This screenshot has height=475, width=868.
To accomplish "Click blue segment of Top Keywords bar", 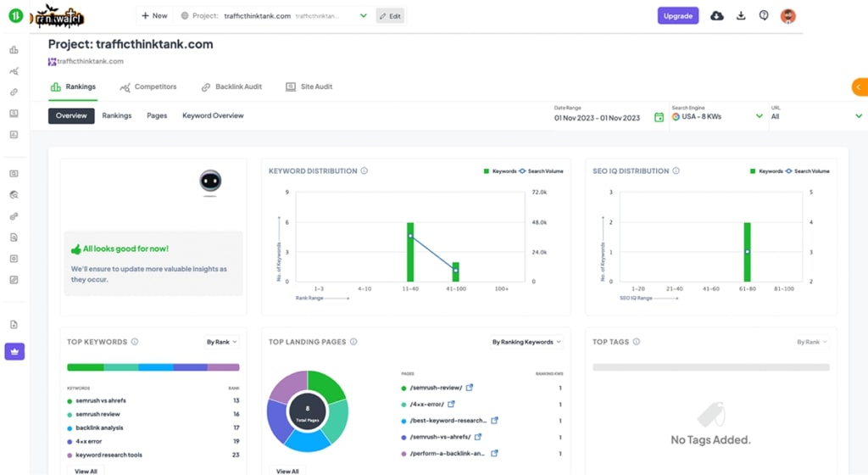I will [156, 367].
